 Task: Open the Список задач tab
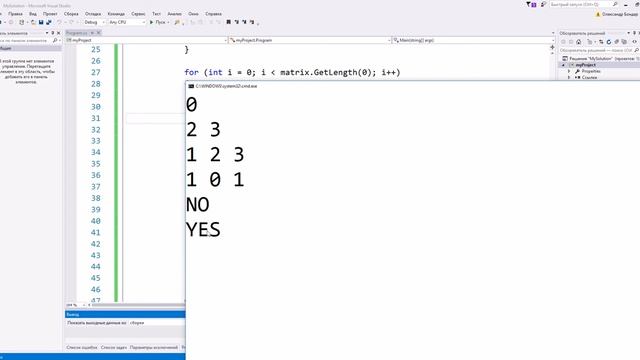(x=114, y=347)
